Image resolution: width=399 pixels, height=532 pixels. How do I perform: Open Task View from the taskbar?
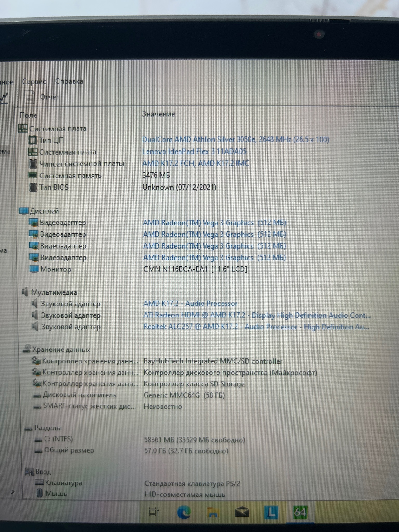pos(154,512)
